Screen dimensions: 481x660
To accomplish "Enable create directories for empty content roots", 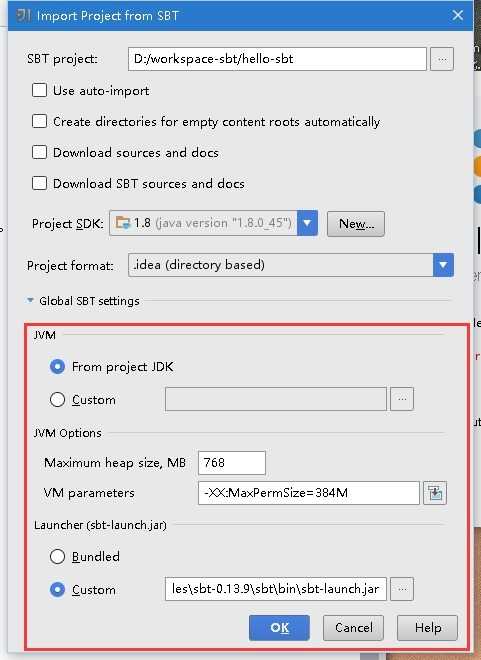I will tap(40, 121).
